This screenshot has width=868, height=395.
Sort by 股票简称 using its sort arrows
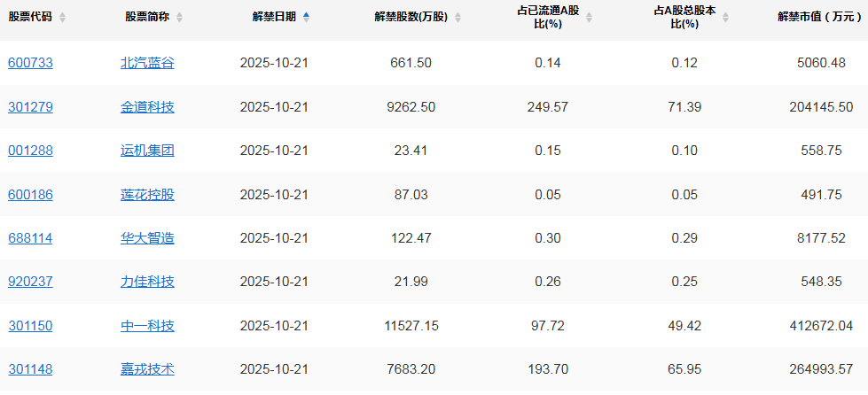179,17
